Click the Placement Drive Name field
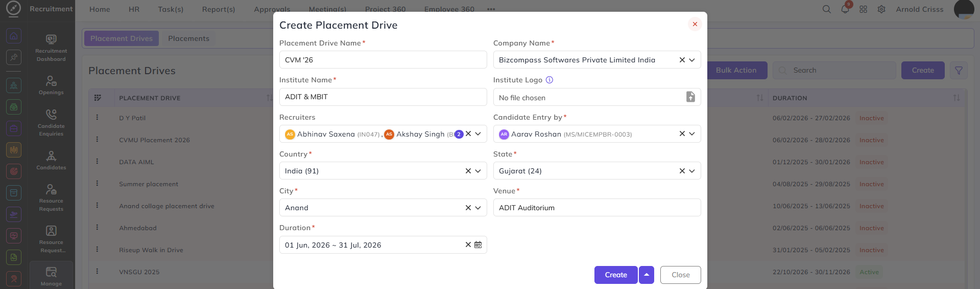The height and width of the screenshot is (289, 980). (x=383, y=60)
